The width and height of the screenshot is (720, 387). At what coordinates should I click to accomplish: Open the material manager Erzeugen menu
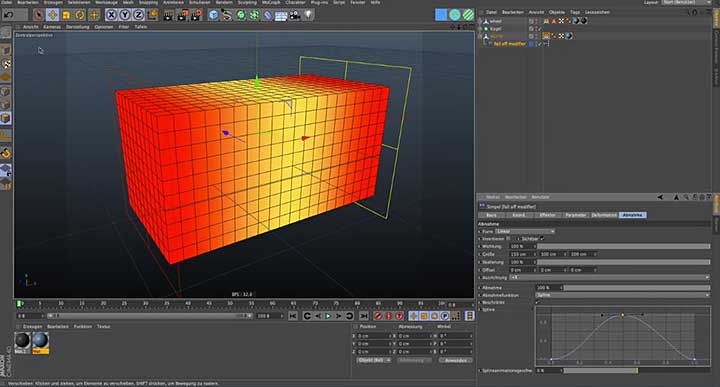pos(33,326)
